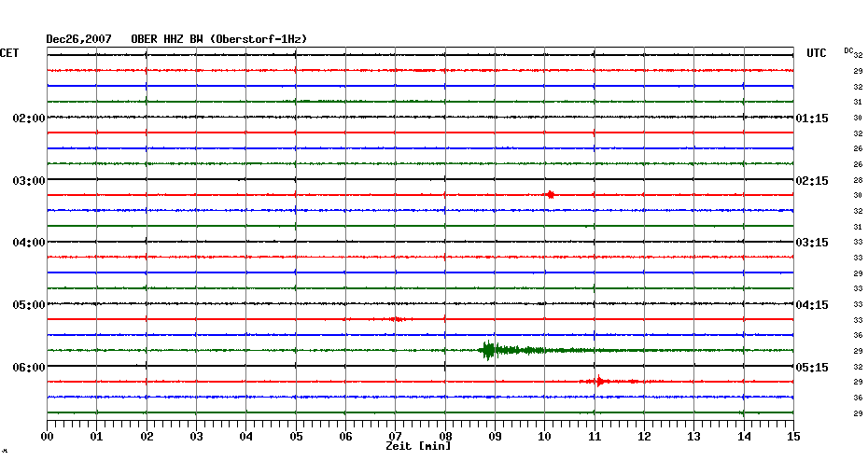
Task: Click the date label Dec26,2007
Action: [x=78, y=39]
